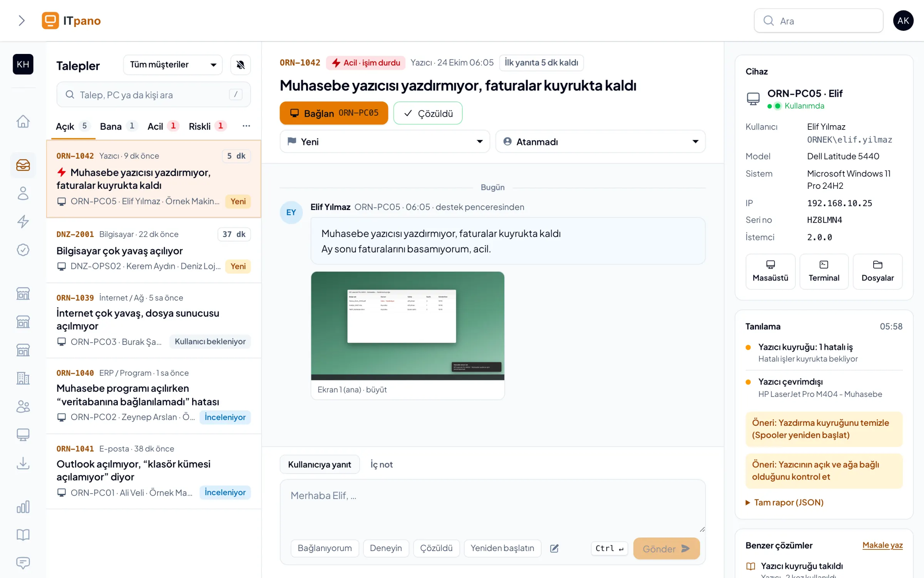
Task: Click the Talep, PC ya da kişi search field
Action: point(154,95)
